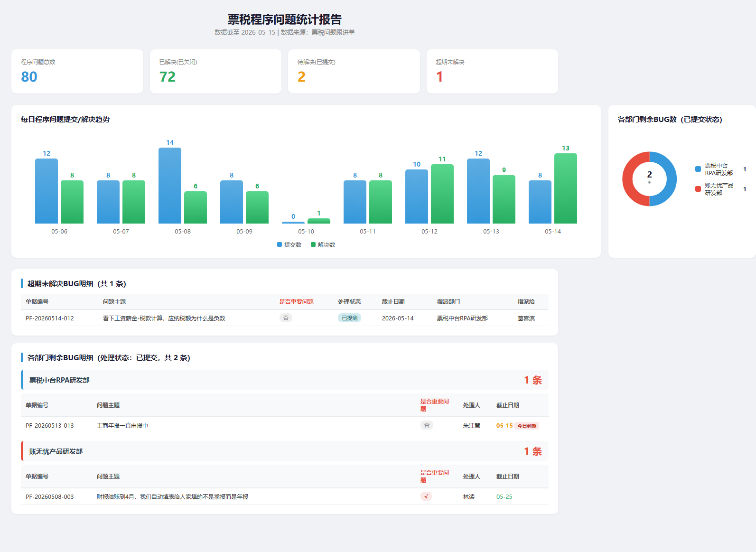The width and height of the screenshot is (756, 552).
Task: Click the 超期未解决 card showing 1
Action: [492, 72]
